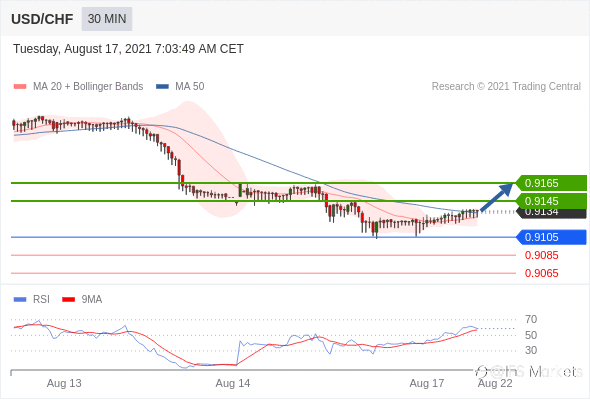Click the 0.9085 support level label

(541, 255)
